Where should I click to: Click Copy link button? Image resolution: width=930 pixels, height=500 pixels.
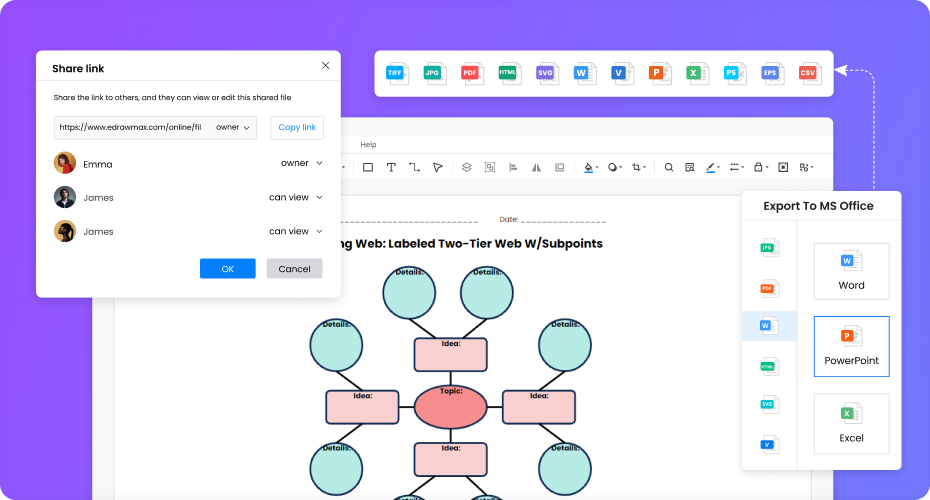tap(297, 128)
